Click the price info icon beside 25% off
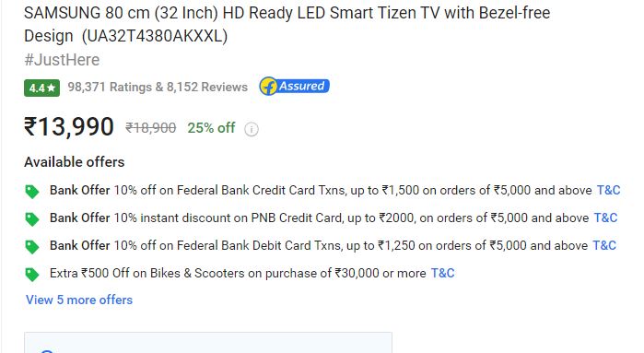This screenshot has height=353, width=644. pos(252,129)
